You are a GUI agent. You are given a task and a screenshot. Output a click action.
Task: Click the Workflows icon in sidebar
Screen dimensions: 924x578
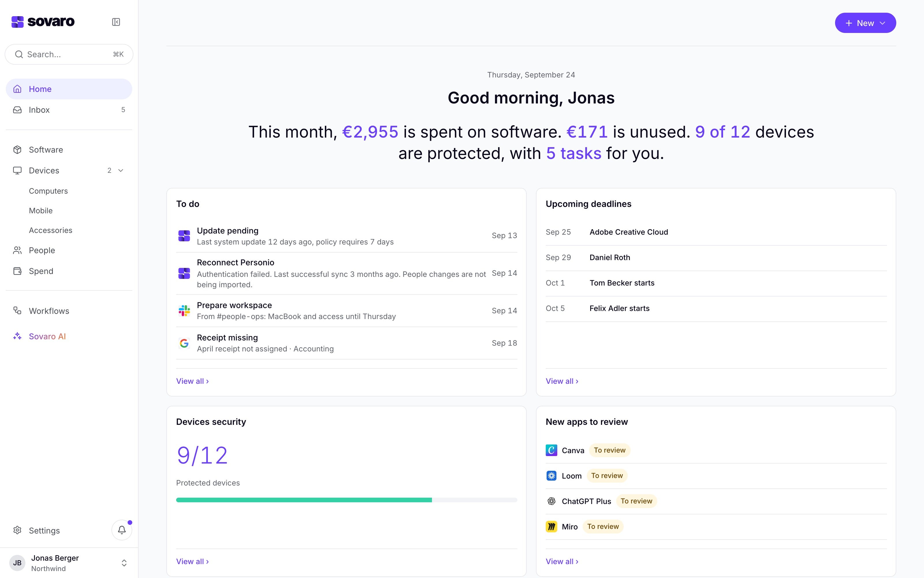(17, 311)
